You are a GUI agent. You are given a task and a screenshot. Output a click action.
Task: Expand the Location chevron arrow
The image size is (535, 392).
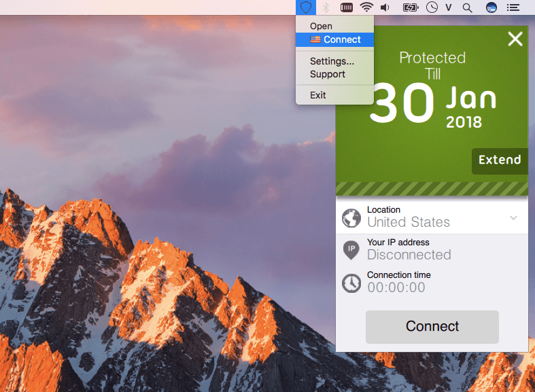[513, 218]
